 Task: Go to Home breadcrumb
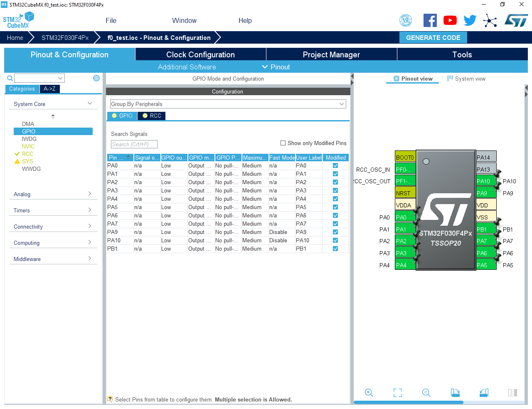click(x=15, y=37)
